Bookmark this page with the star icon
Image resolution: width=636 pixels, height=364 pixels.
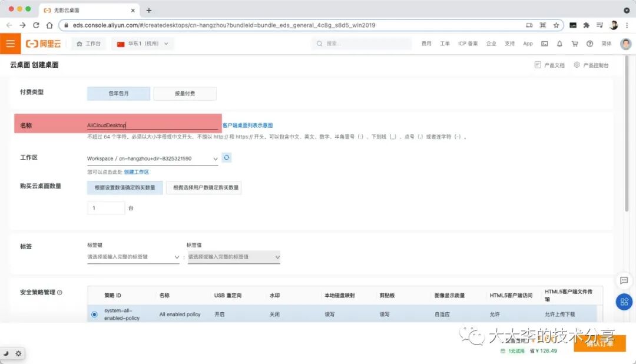(556, 25)
